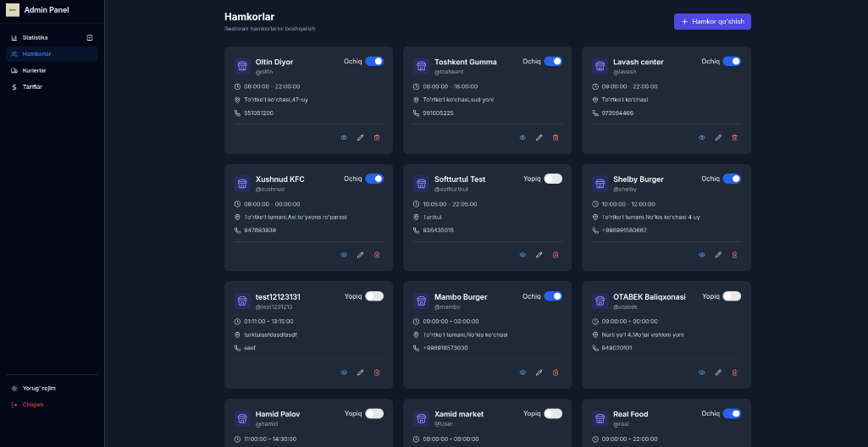Switch off the Real Food toggle

point(732,413)
